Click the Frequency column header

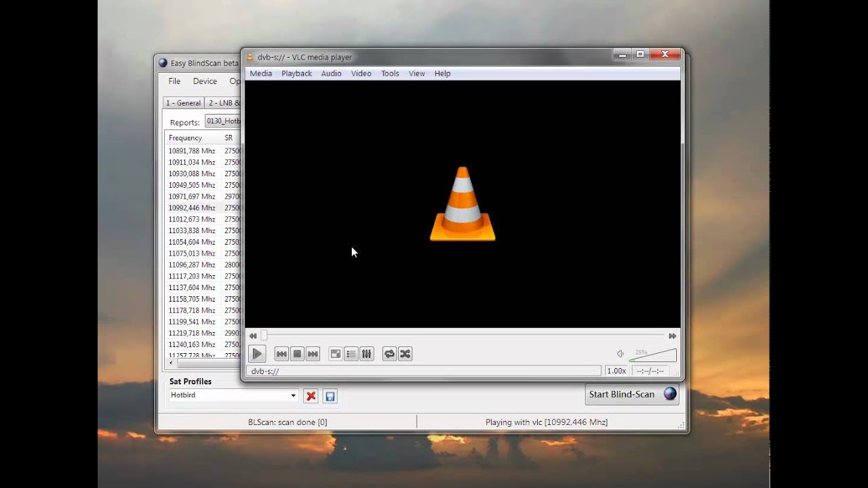(x=193, y=138)
